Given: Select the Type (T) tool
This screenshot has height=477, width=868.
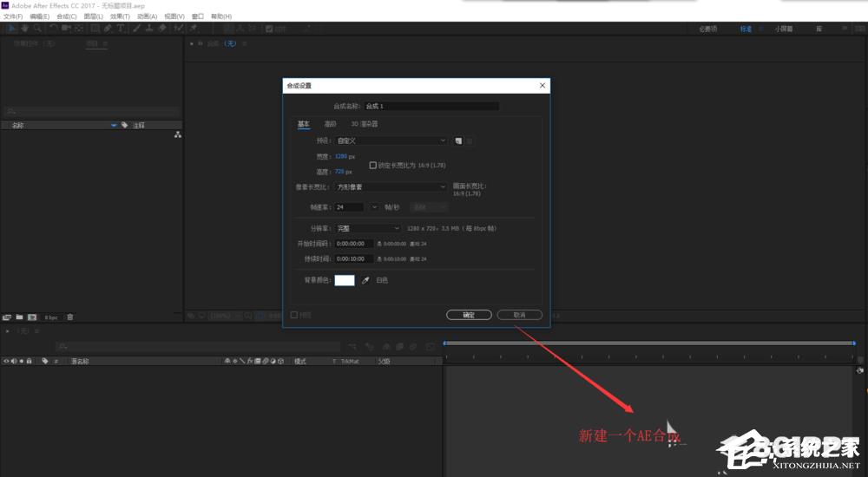Looking at the screenshot, I should [120, 29].
